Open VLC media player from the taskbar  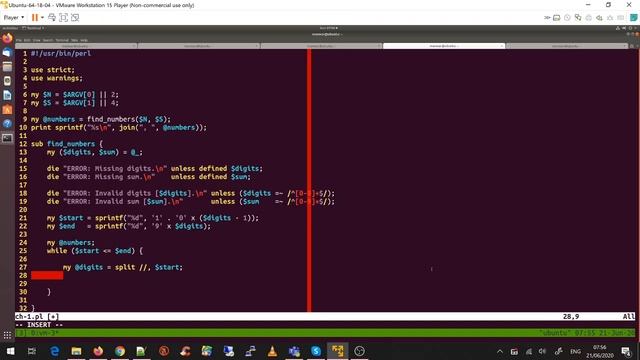click(x=272, y=351)
